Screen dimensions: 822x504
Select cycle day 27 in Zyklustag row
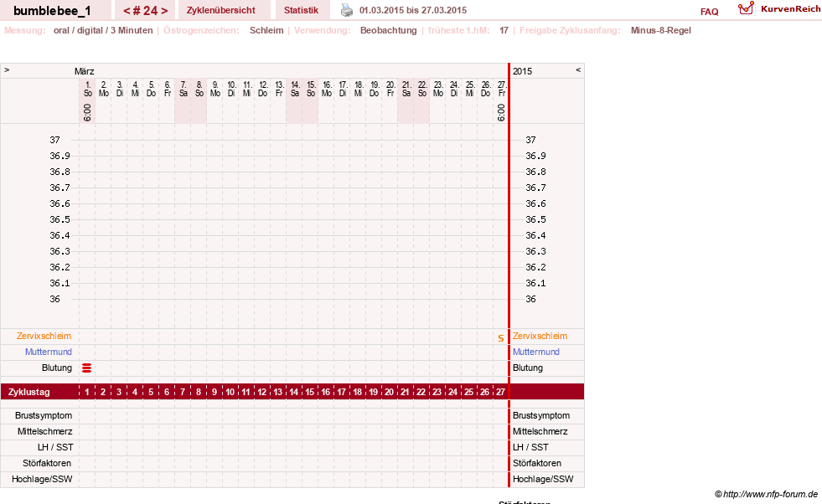point(500,392)
